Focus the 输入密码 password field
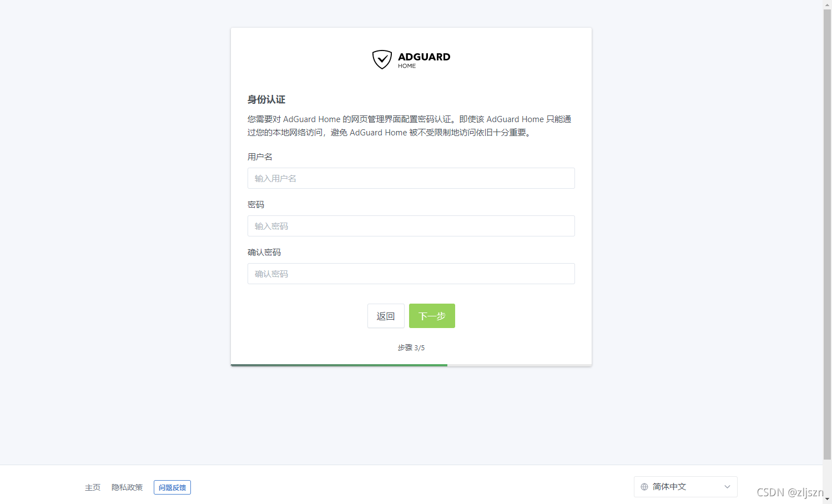 tap(411, 226)
